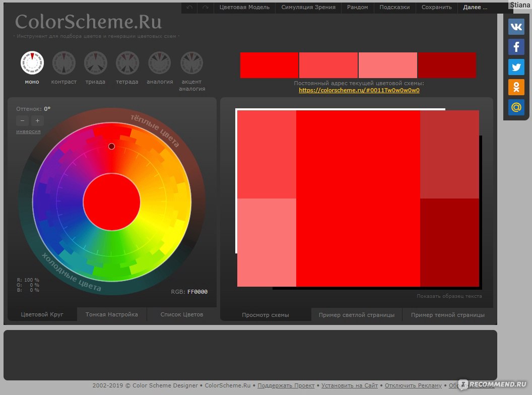This screenshot has width=532, height=395.
Task: Click the pink bottom-left preview block
Action: coord(267,243)
